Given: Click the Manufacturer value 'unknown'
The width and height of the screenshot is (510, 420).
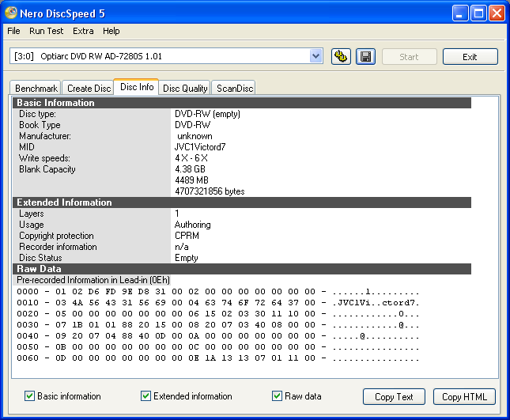Looking at the screenshot, I should tap(195, 136).
